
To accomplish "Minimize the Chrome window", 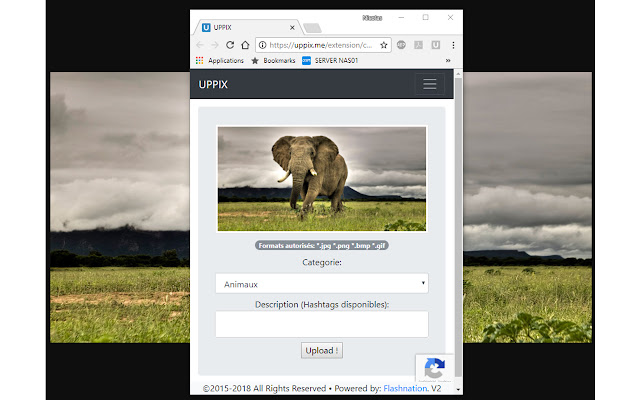I will point(401,17).
